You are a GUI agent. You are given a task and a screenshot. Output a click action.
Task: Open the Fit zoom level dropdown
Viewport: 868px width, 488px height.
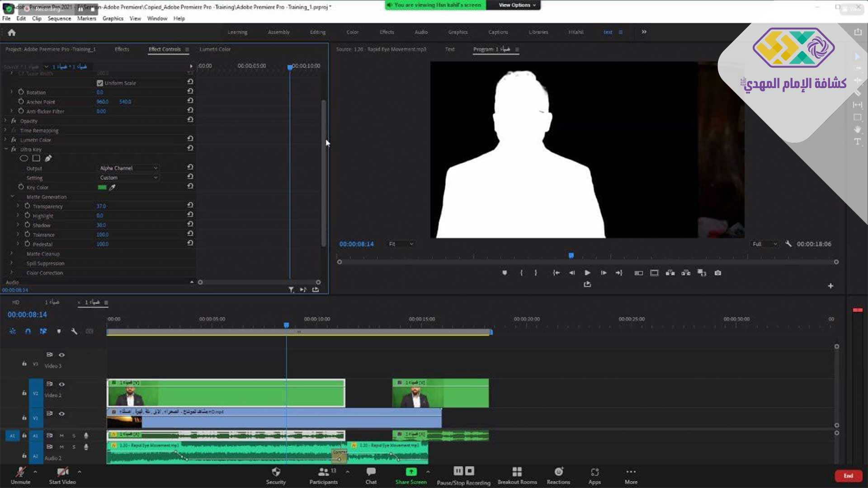pyautogui.click(x=401, y=244)
